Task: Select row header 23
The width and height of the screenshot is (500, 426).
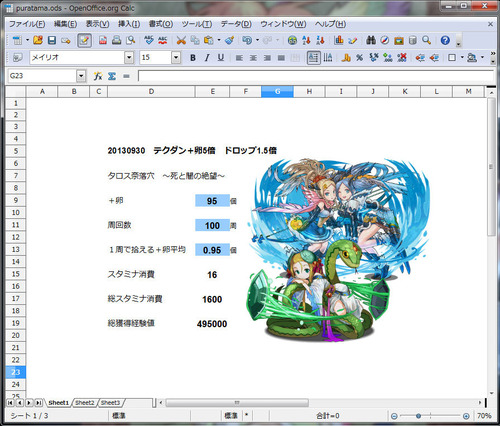Action: coord(15,372)
